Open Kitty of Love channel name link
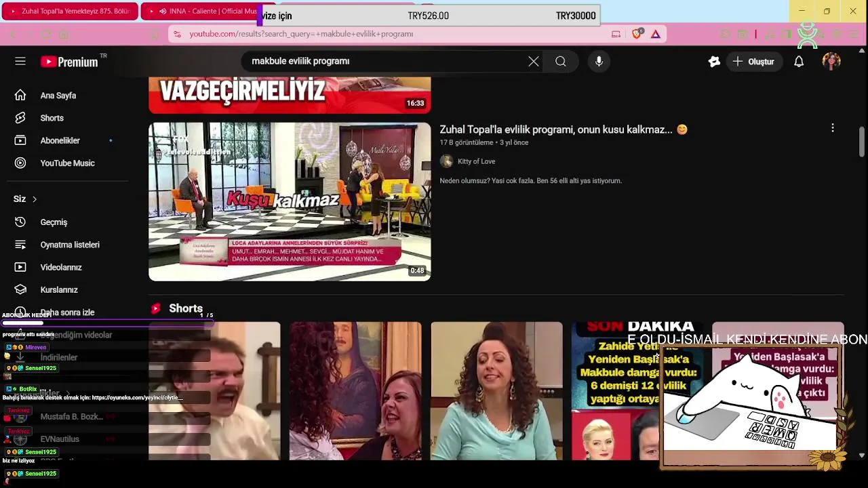 pos(476,161)
